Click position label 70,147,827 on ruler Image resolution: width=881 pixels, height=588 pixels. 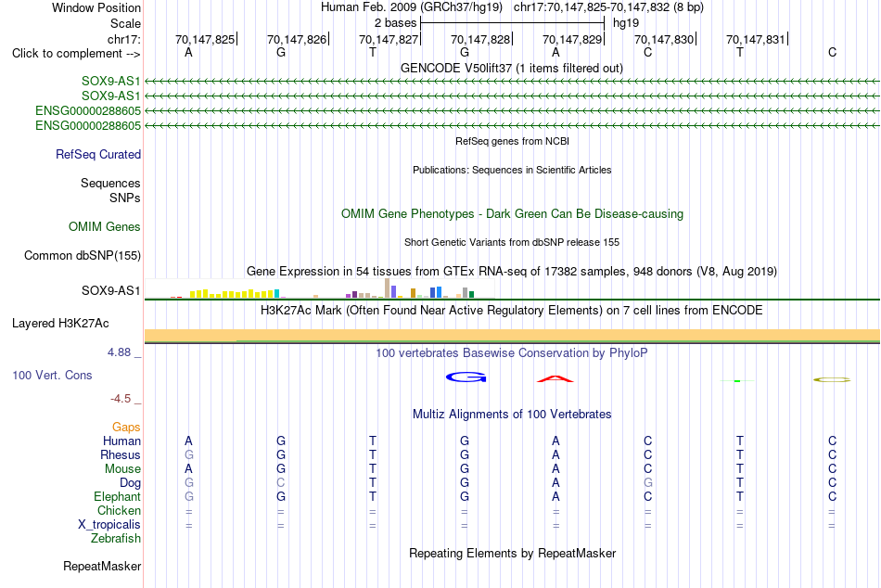pyautogui.click(x=389, y=39)
